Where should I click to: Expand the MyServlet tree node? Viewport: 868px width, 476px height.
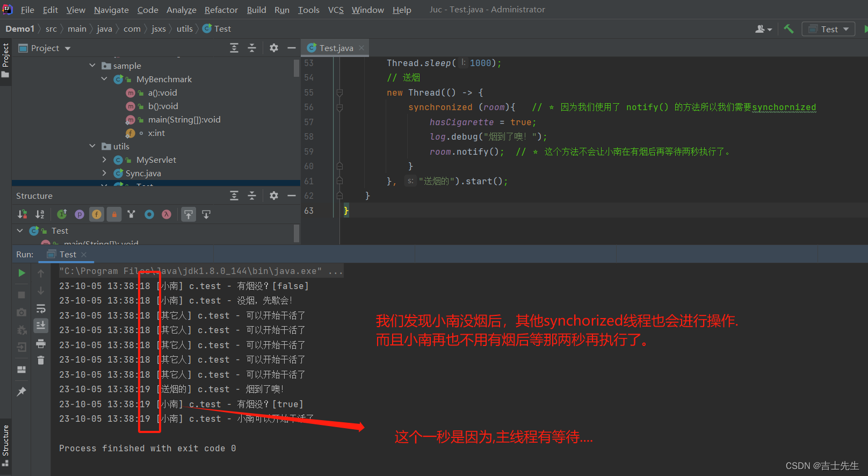point(104,160)
